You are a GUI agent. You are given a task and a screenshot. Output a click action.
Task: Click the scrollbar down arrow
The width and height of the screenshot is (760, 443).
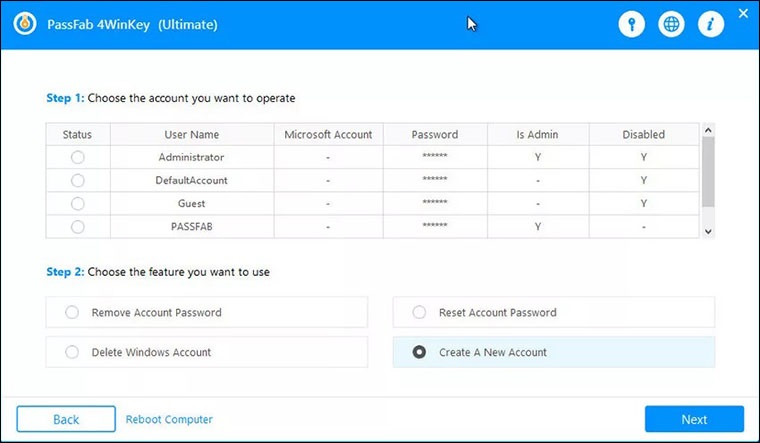pos(708,231)
